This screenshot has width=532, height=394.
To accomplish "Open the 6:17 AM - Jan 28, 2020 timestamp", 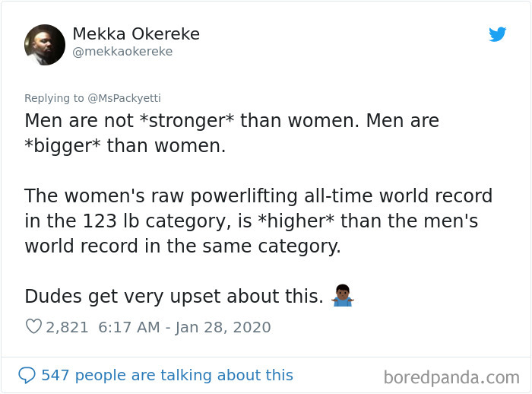I will coord(185,327).
